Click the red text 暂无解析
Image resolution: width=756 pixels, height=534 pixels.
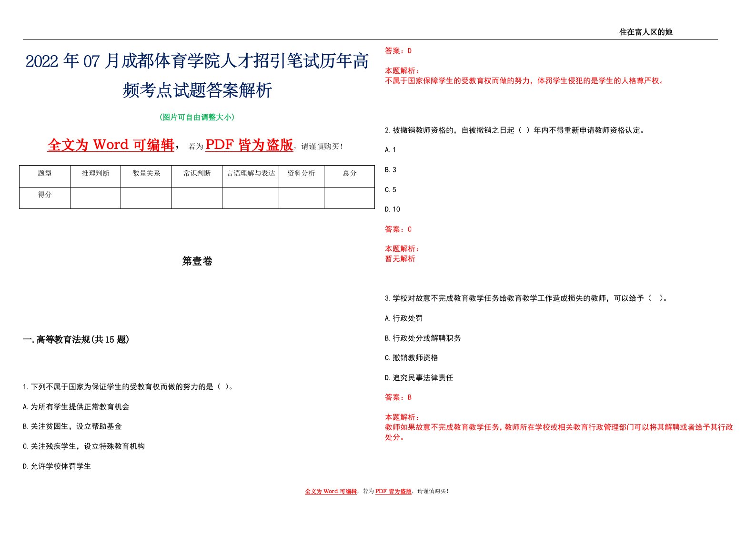pos(400,259)
